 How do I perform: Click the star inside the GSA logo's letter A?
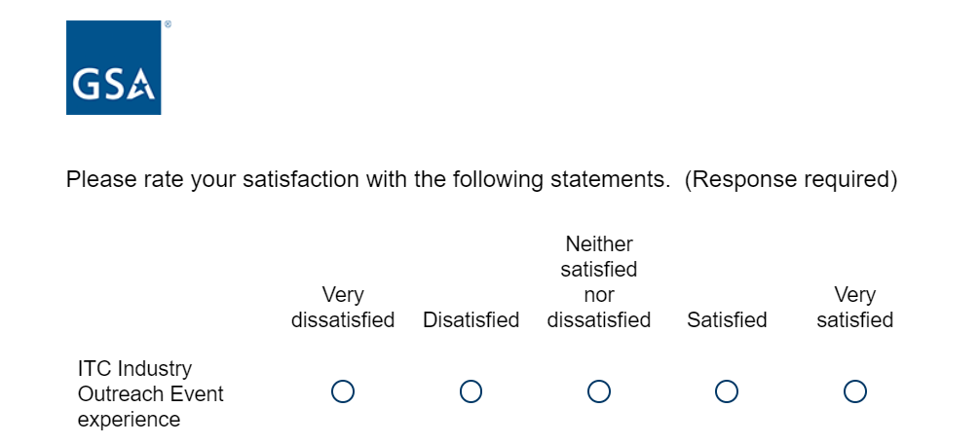pyautogui.click(x=142, y=90)
